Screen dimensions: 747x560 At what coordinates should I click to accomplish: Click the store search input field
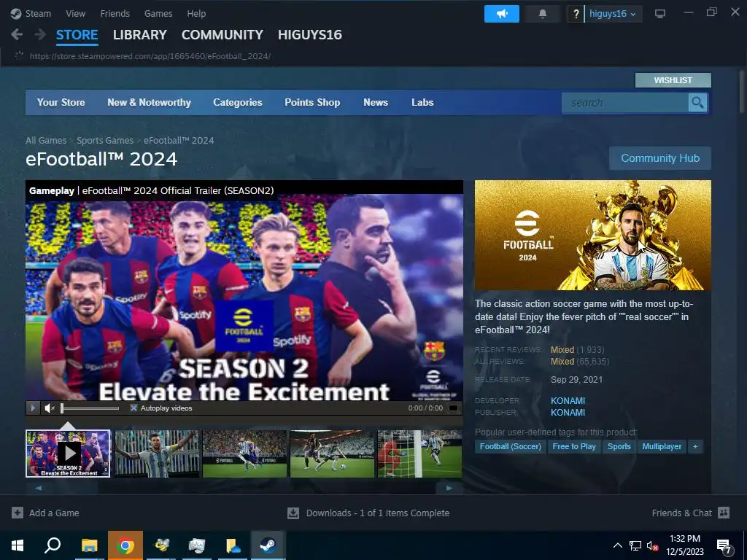(x=625, y=102)
